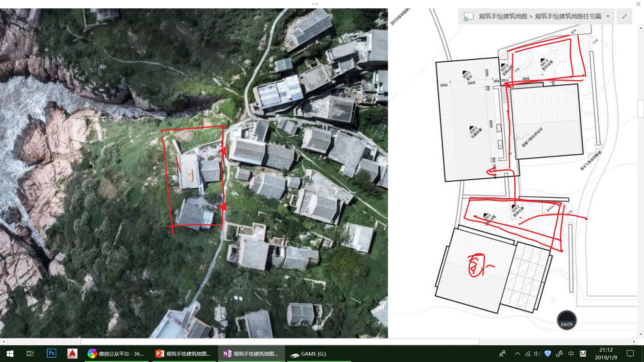The height and width of the screenshot is (362, 644).
Task: Toggle the 中 input language indicator
Action: click(x=571, y=354)
